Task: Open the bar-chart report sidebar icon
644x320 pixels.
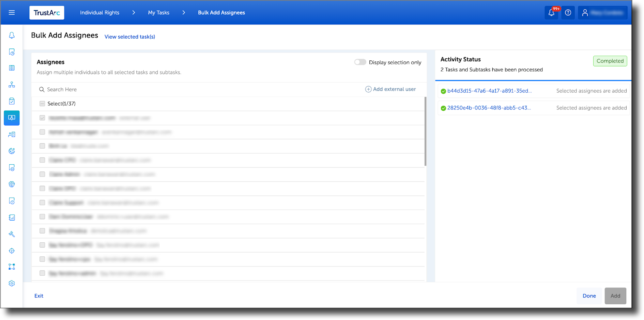Action: (12, 217)
